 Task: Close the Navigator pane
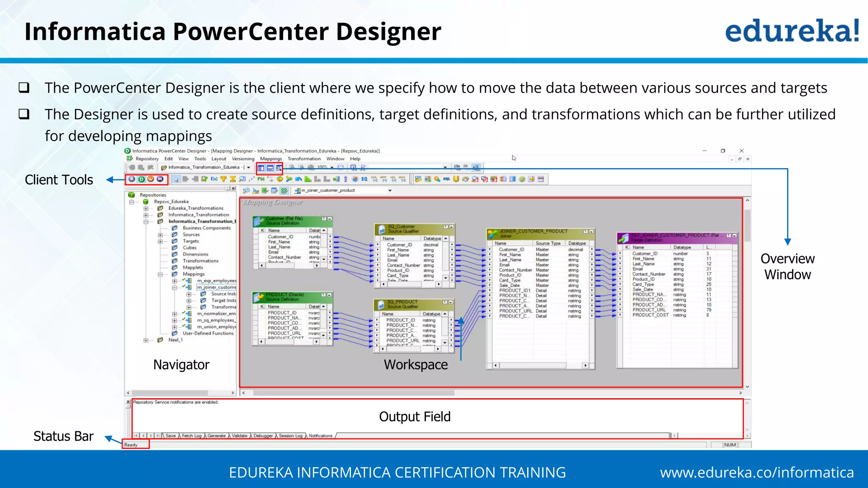[x=234, y=188]
